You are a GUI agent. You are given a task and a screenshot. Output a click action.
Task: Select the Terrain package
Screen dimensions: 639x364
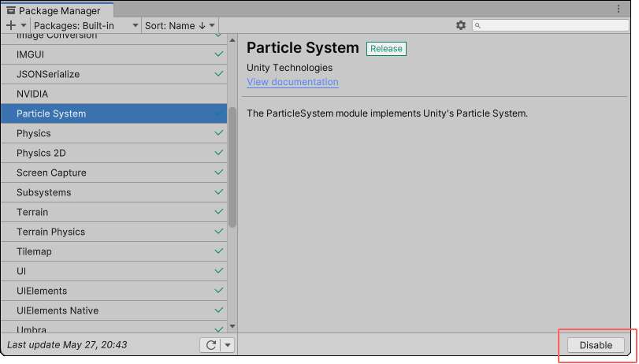113,212
